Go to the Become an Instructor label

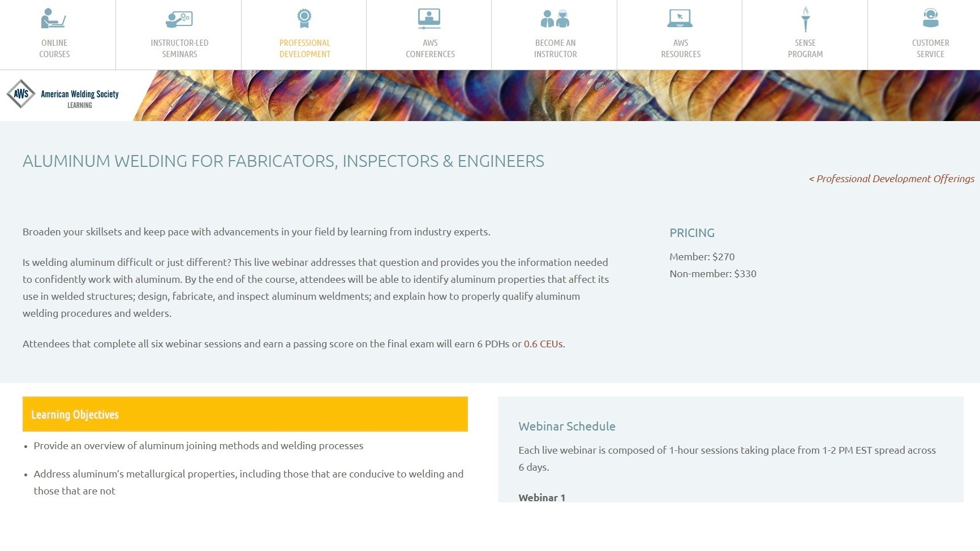pos(555,49)
